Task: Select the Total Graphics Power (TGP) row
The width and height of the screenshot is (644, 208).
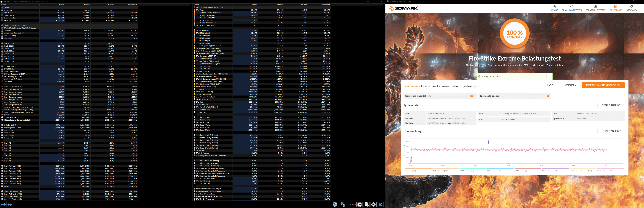Action: coord(262,87)
